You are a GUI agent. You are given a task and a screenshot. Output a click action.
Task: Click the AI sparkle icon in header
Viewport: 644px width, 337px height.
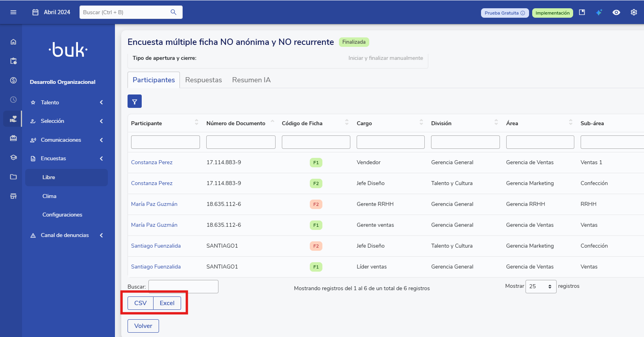point(599,13)
